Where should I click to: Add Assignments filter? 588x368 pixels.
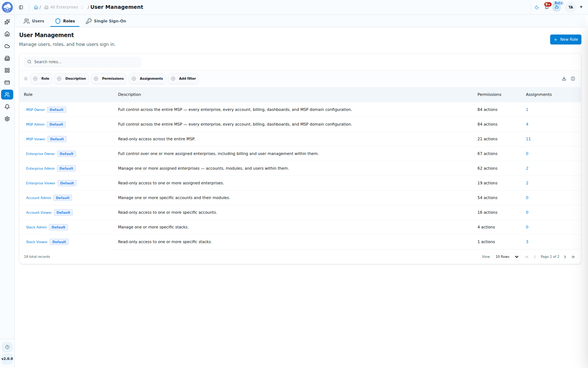[x=147, y=79]
